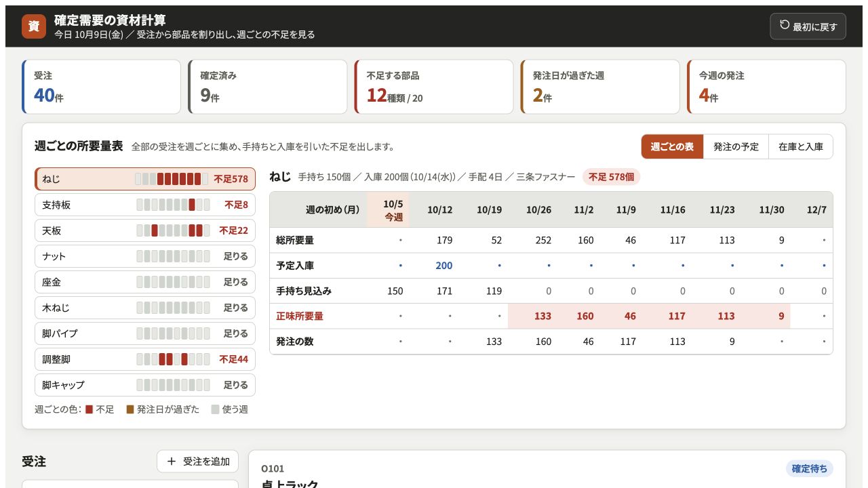868x488 pixels.
Task: Select the 天板 part row
Action: point(145,230)
